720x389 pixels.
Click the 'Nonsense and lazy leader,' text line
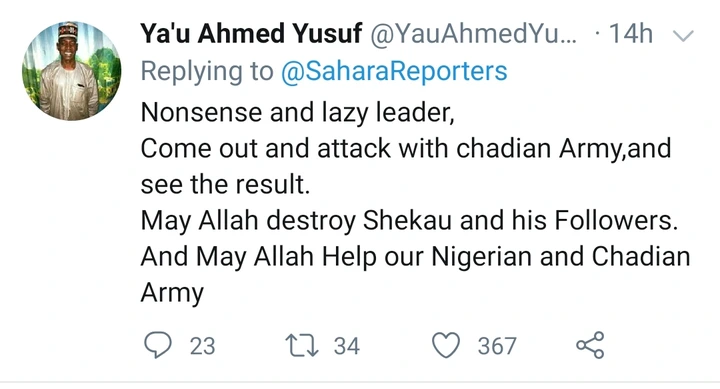298,112
